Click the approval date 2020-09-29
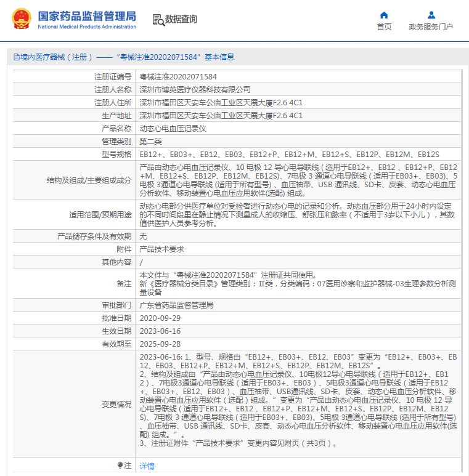The width and height of the screenshot is (469, 476). [x=160, y=318]
